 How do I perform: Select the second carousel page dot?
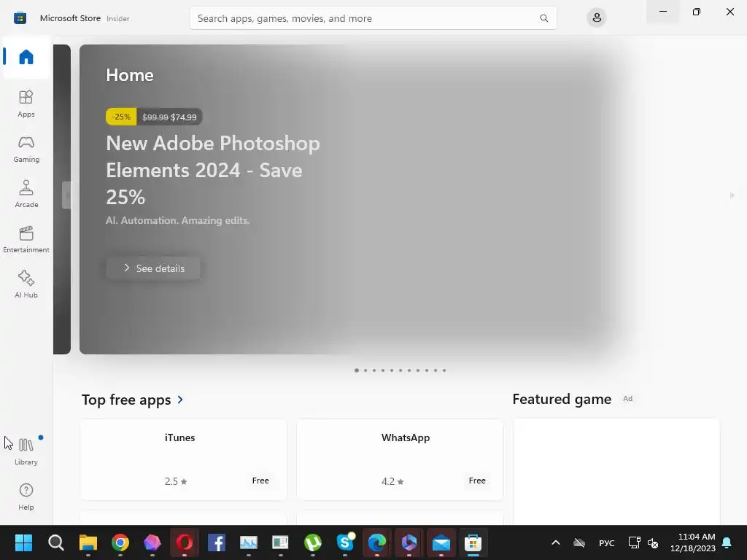(365, 370)
